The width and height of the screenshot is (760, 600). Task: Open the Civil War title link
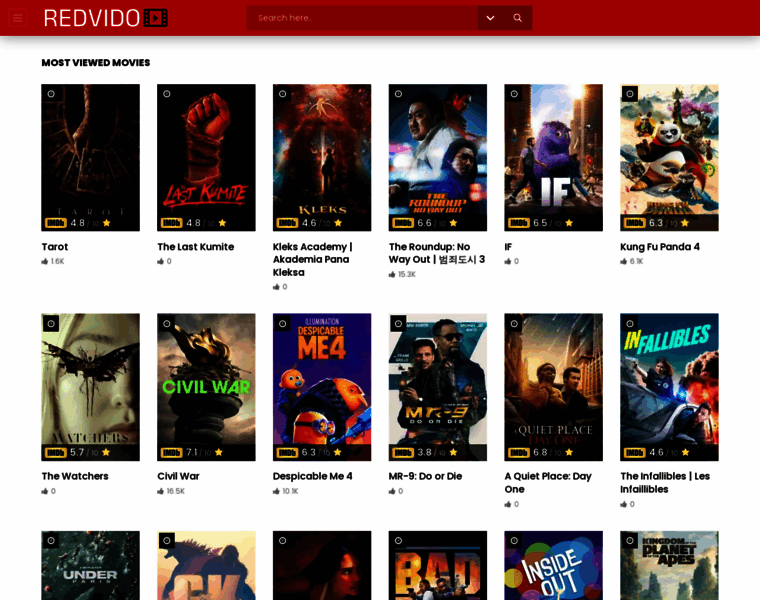point(178,476)
